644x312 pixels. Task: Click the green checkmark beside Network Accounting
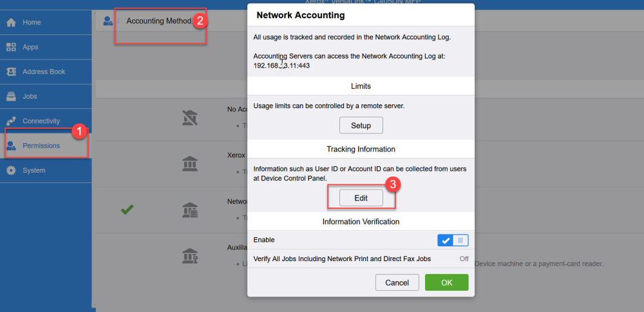127,210
